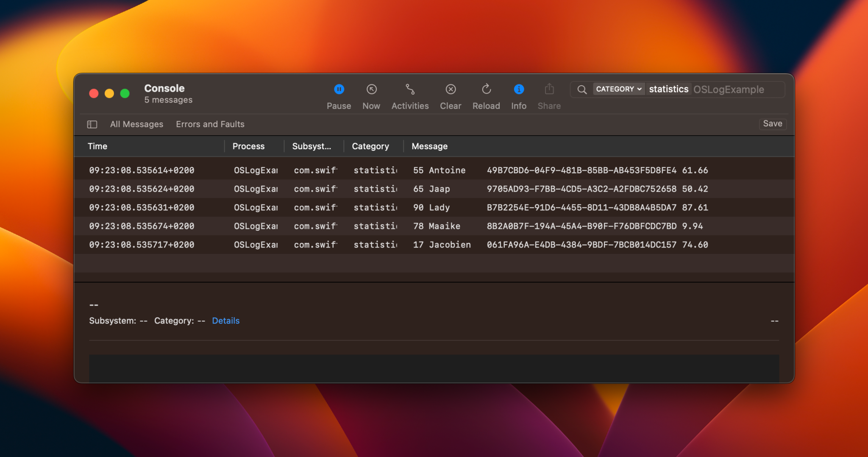Screen dimensions: 868x457
Task: Toggle the Info pane
Action: [519, 89]
